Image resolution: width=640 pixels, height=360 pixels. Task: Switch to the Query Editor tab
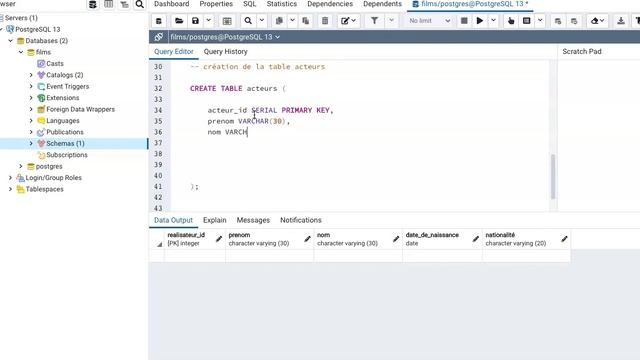[174, 52]
